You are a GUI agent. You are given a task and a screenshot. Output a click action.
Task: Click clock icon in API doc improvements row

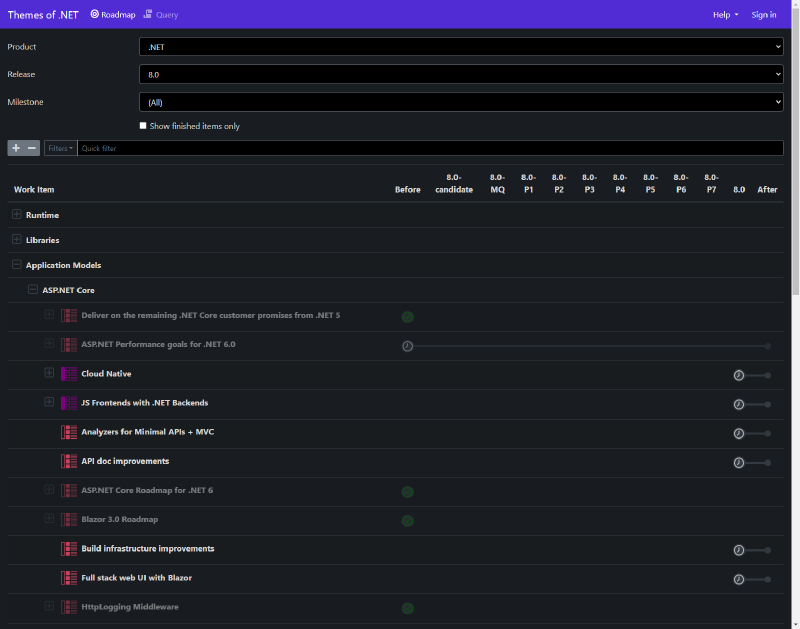738,463
